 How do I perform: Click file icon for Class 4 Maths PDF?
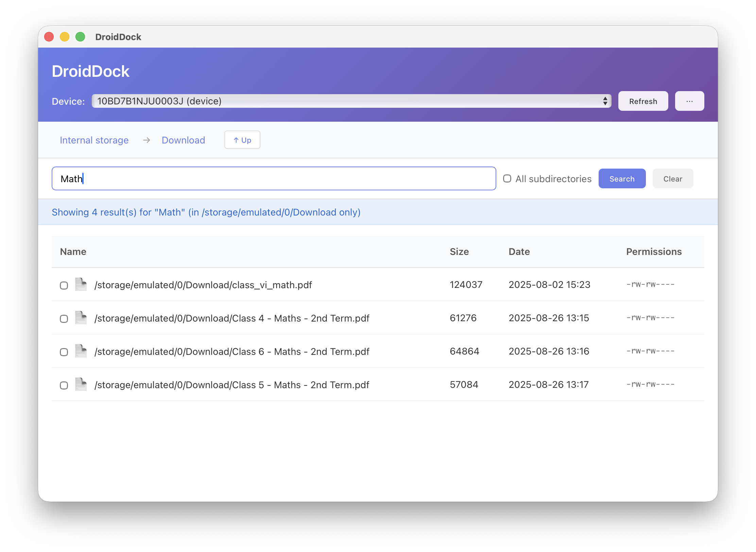81,317
